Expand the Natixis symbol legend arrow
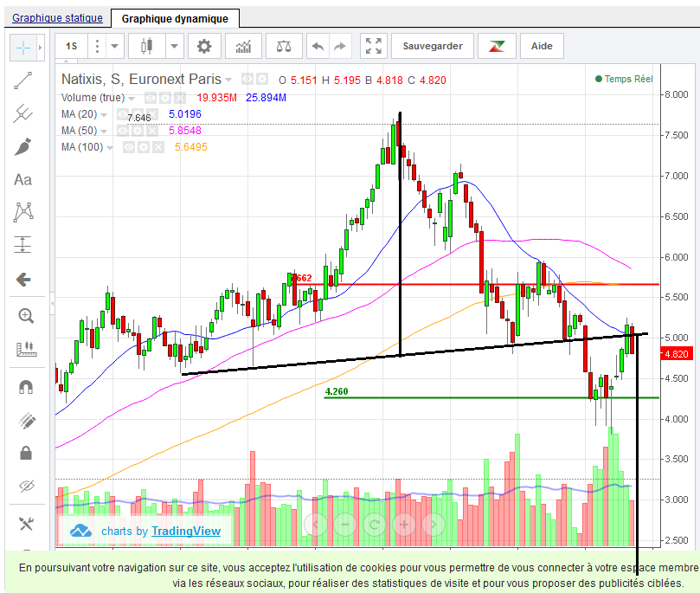The height and width of the screenshot is (593, 700). pos(228,80)
